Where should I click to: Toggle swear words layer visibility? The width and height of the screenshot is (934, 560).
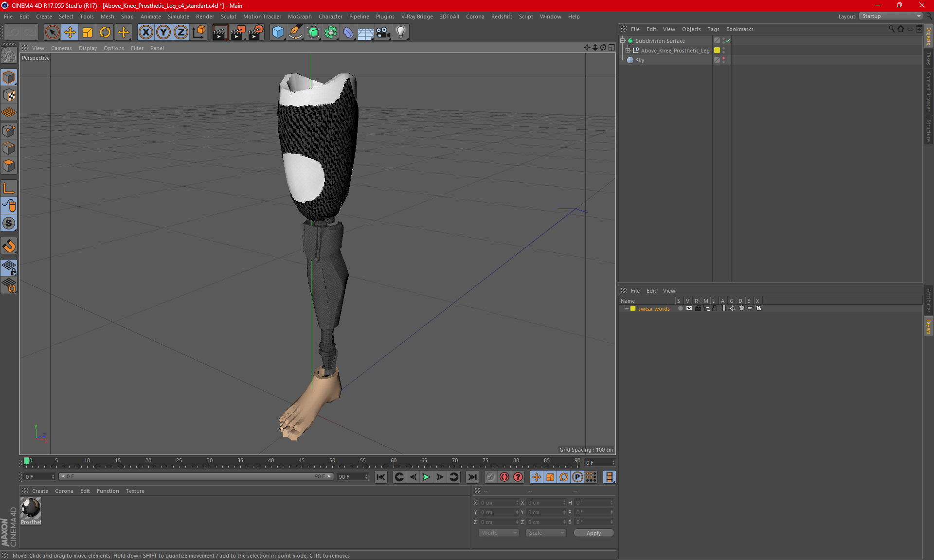(x=689, y=308)
